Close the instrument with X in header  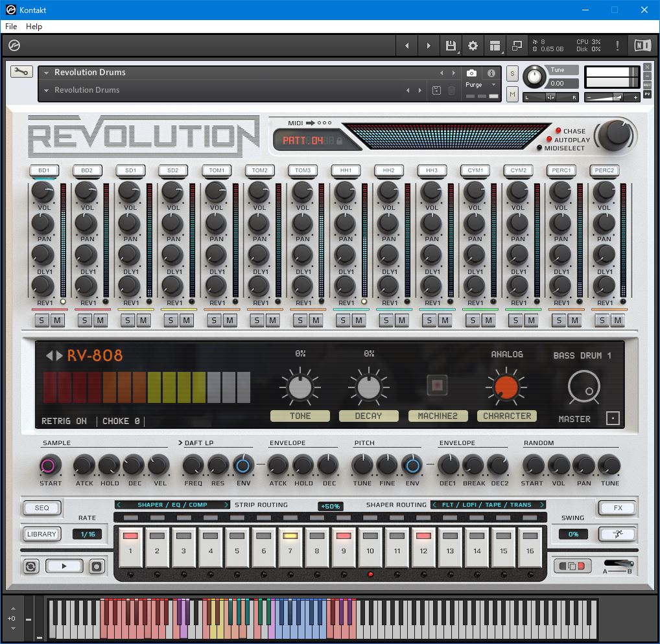(648, 67)
